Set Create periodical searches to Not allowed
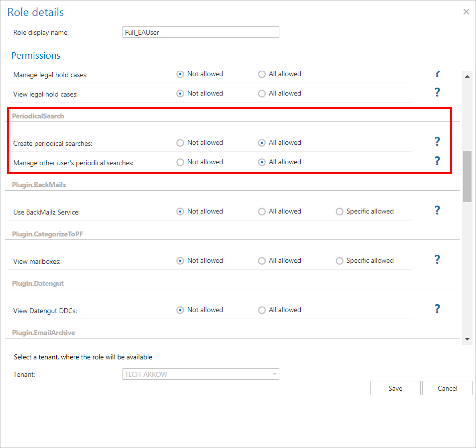 pos(180,143)
